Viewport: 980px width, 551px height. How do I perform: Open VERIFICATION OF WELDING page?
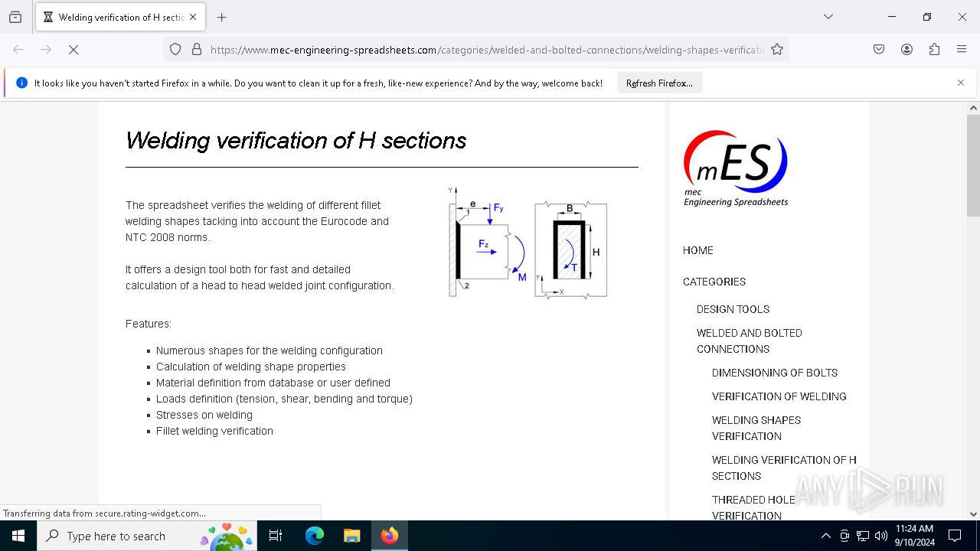coord(779,396)
